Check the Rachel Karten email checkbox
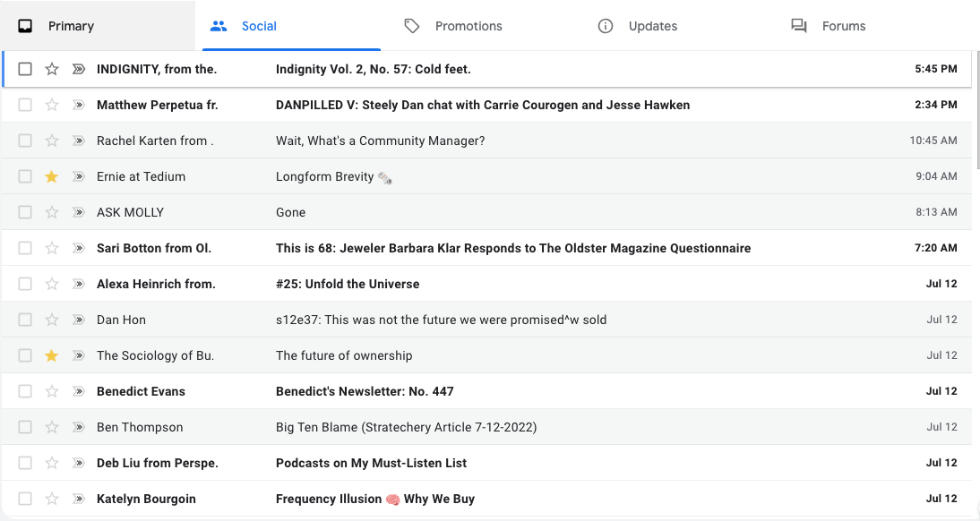This screenshot has width=980, height=521. pos(24,141)
